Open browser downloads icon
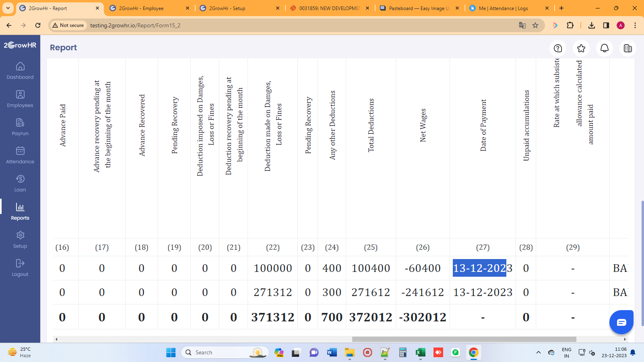 point(592,25)
